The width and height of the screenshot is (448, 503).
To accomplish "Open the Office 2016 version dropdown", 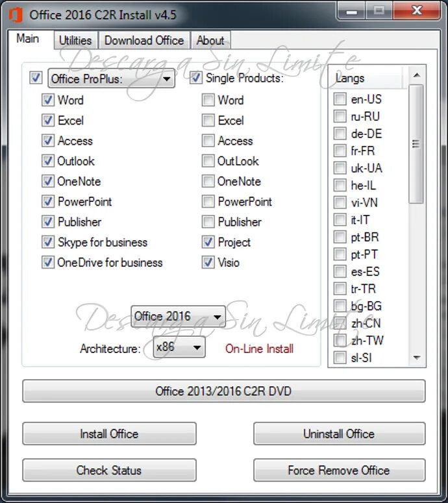I will pos(178,316).
